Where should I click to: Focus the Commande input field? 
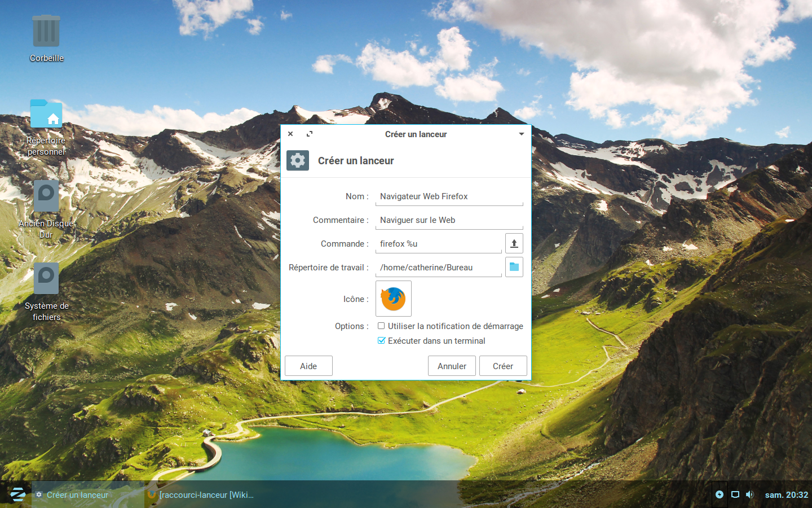(x=438, y=244)
